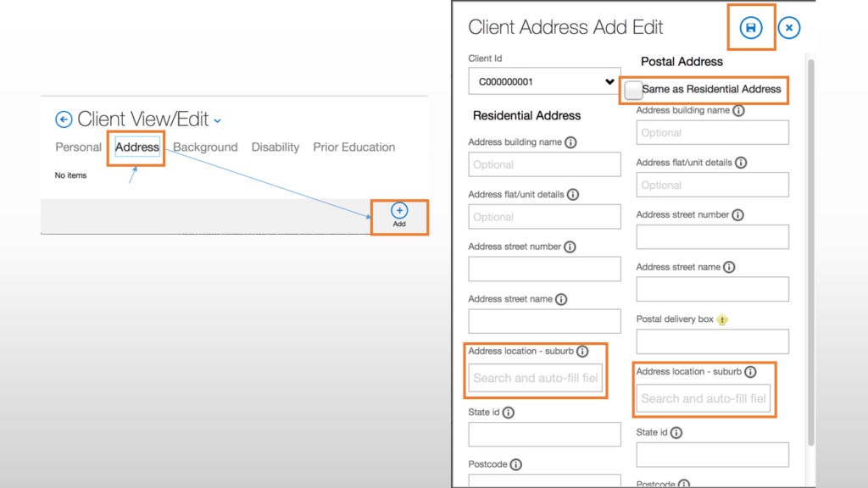This screenshot has width=868, height=488.
Task: Click info icon next to residential Postcode
Action: click(x=515, y=465)
